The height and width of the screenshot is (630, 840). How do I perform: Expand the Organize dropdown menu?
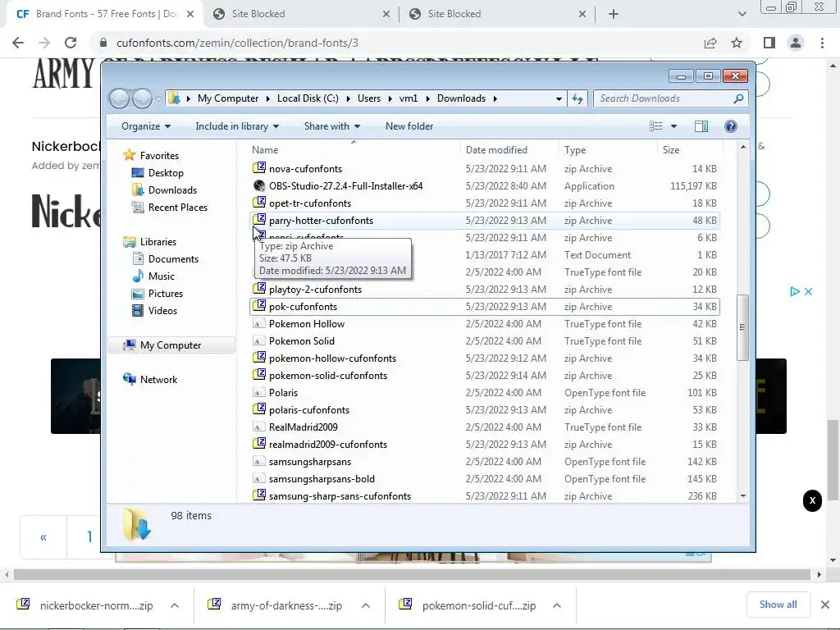(x=146, y=126)
